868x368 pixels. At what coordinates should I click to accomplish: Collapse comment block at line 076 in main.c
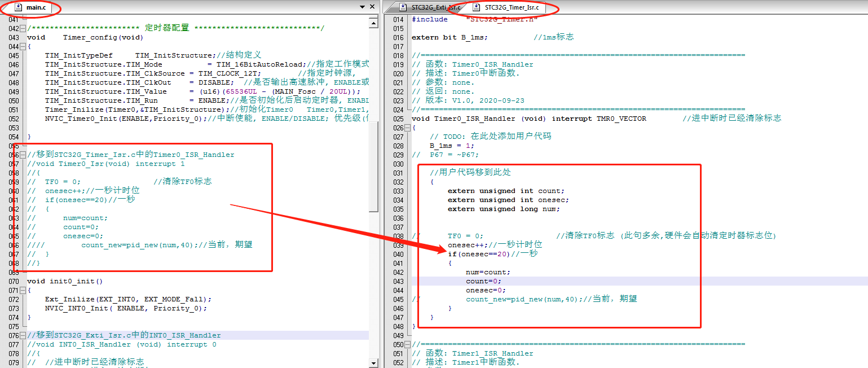23,335
